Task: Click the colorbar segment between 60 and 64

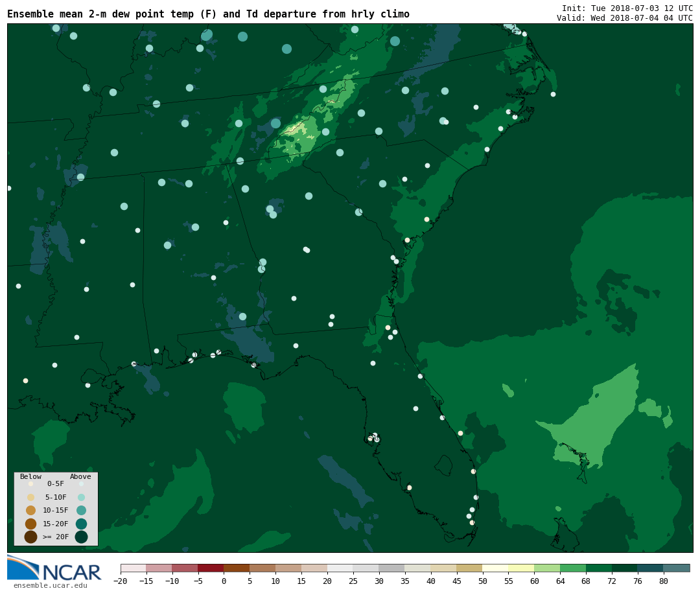Action: point(547,568)
